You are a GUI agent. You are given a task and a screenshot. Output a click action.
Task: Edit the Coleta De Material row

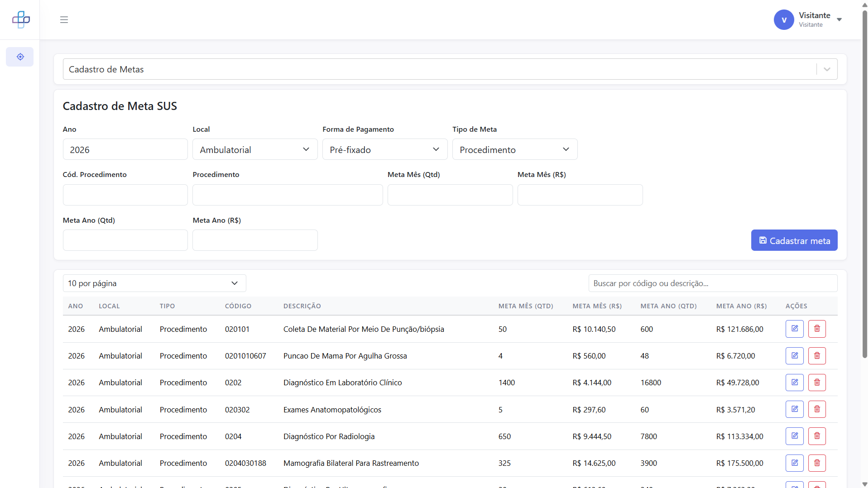tap(794, 329)
